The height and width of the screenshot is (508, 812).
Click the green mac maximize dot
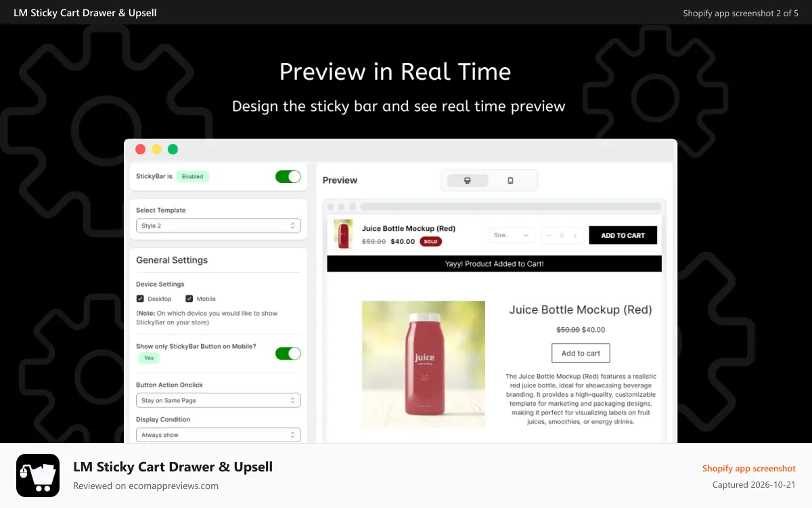tap(173, 149)
